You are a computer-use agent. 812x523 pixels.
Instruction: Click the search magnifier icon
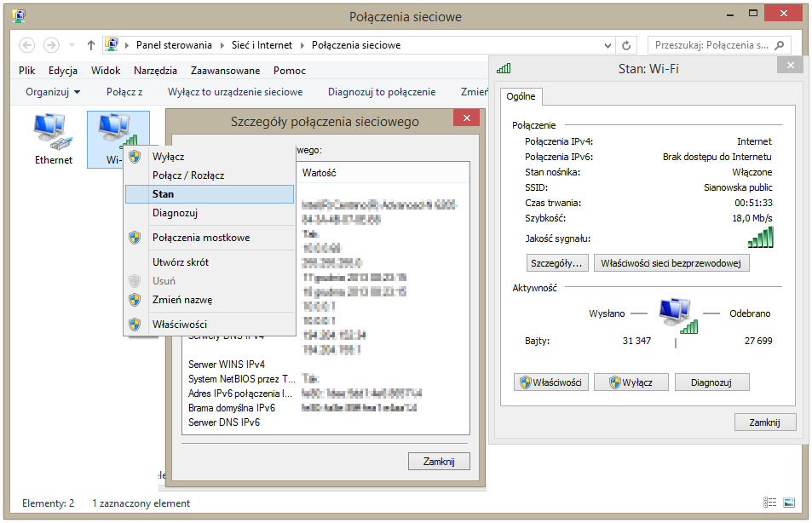pos(779,45)
